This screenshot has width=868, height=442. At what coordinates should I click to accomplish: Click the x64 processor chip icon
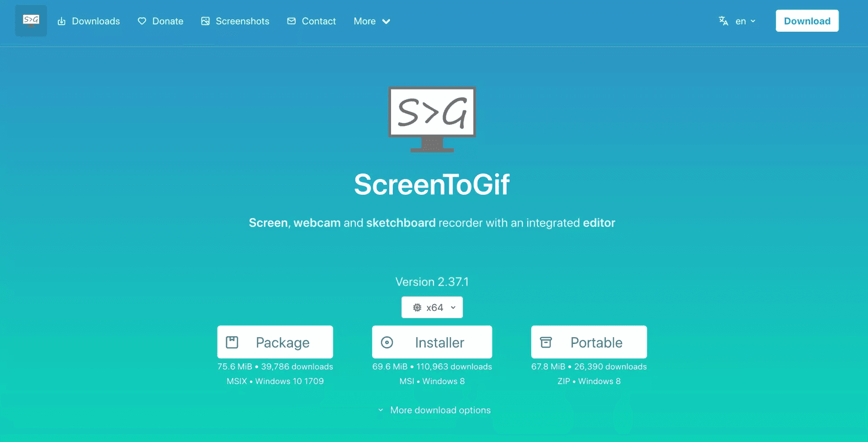[417, 307]
